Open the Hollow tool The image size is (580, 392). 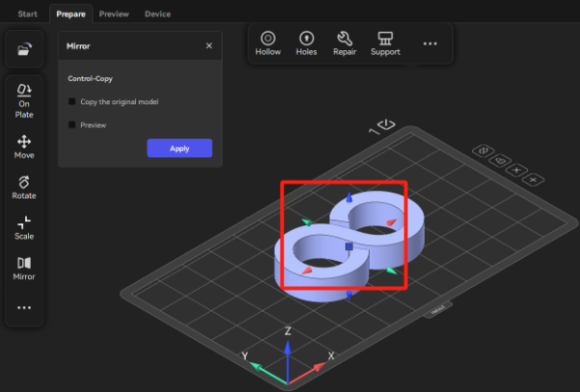pos(268,43)
